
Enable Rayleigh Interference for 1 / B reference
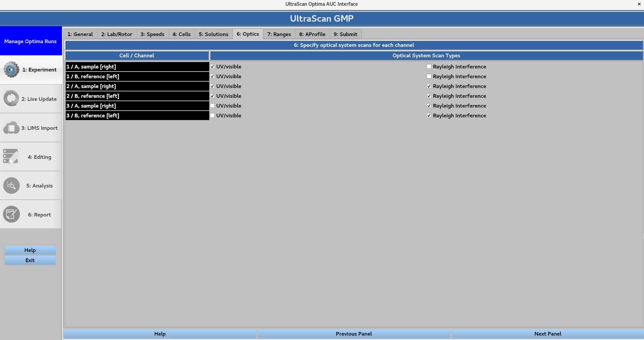(429, 76)
